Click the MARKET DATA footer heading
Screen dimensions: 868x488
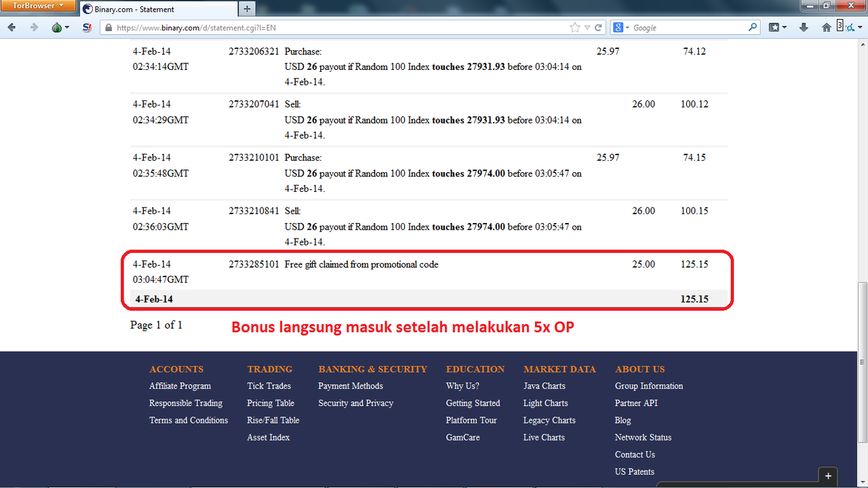tap(559, 369)
